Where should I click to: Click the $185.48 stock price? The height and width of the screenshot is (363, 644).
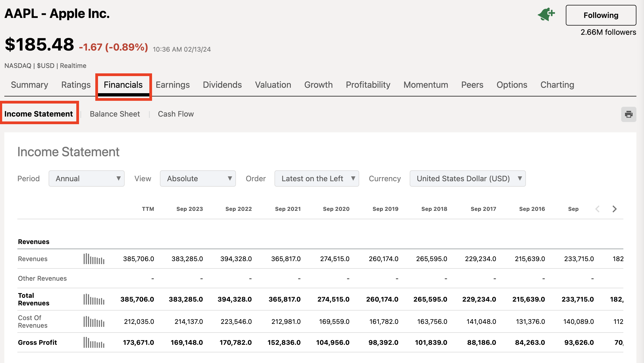click(39, 45)
